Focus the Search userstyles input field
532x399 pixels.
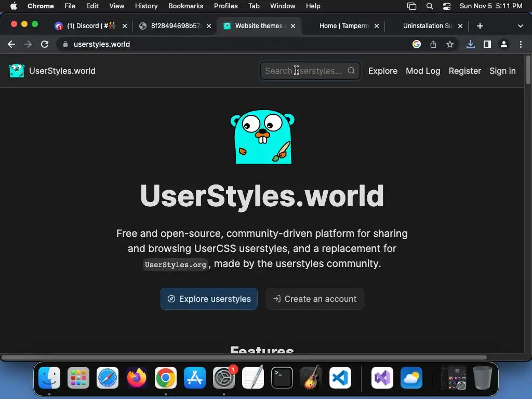310,71
